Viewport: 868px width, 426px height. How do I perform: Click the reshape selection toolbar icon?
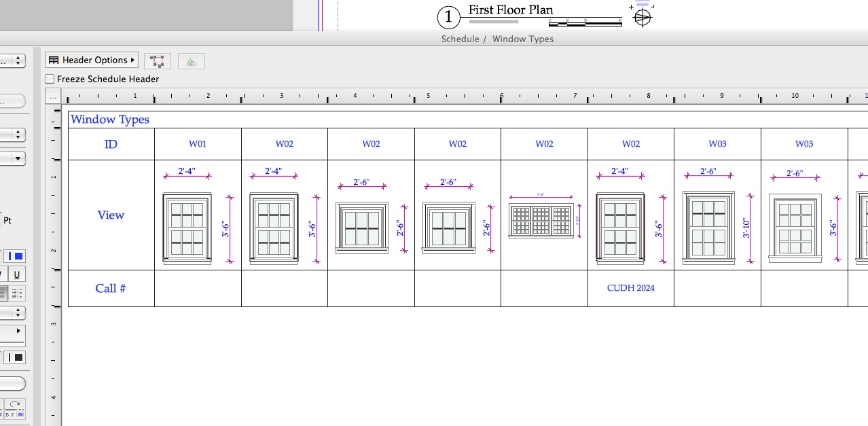coord(158,60)
